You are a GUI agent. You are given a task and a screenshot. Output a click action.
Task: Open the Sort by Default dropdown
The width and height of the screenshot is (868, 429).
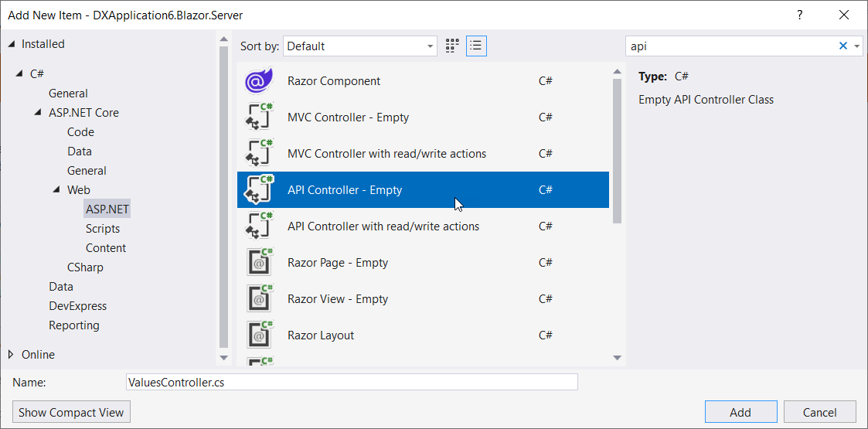pyautogui.click(x=360, y=46)
